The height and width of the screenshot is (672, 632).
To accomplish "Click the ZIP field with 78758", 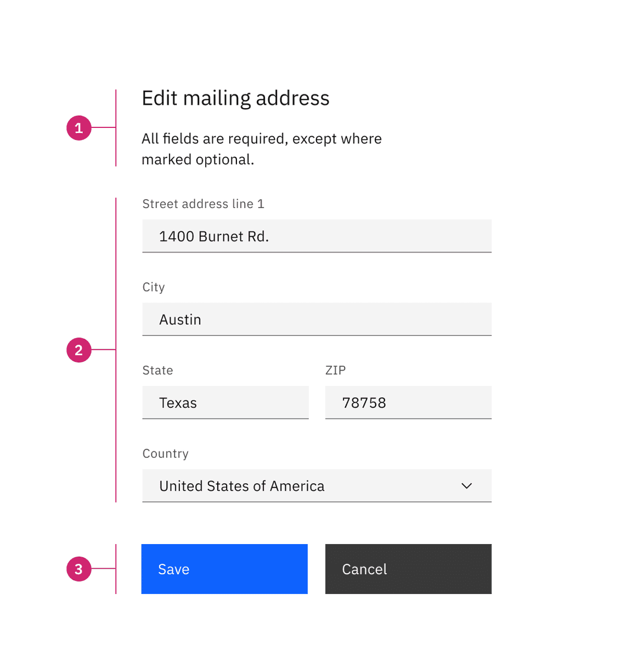I will 408,402.
